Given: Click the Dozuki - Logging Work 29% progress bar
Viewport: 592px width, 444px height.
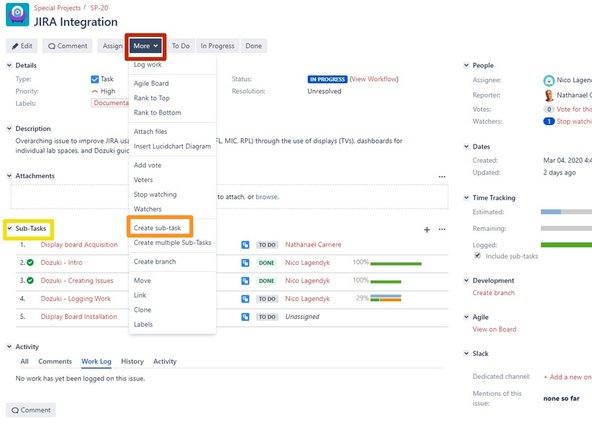Looking at the screenshot, I should coord(386,298).
